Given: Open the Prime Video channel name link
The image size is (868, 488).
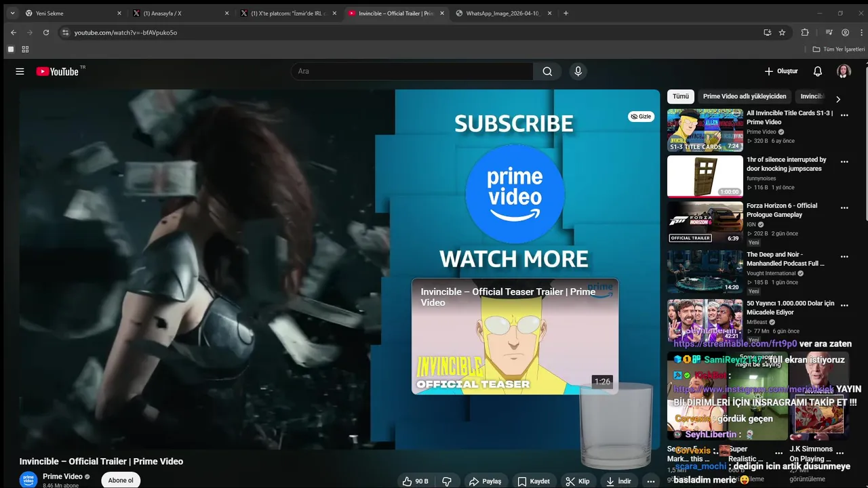Looking at the screenshot, I should [x=62, y=476].
